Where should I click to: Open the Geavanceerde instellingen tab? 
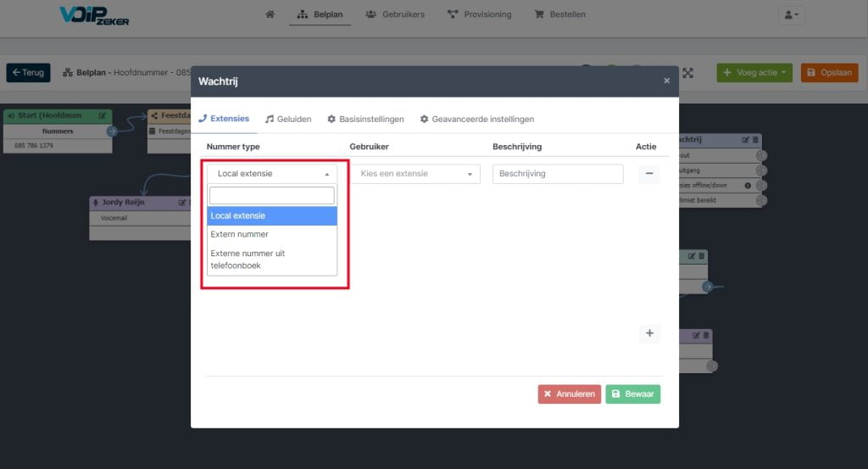click(477, 119)
